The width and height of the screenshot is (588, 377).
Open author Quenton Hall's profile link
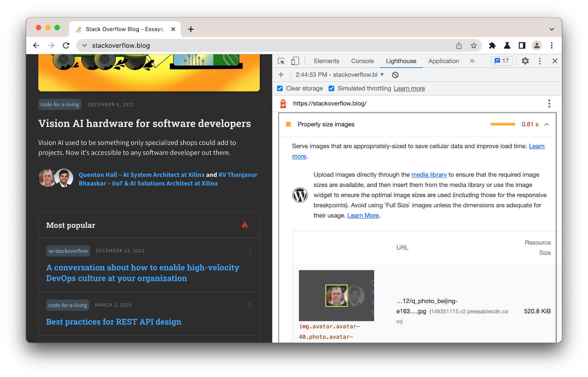click(141, 175)
